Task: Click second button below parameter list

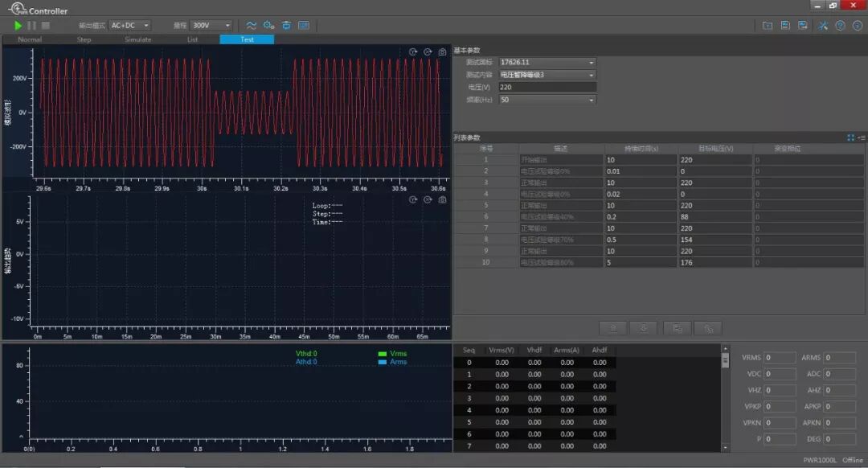Action: tap(643, 328)
